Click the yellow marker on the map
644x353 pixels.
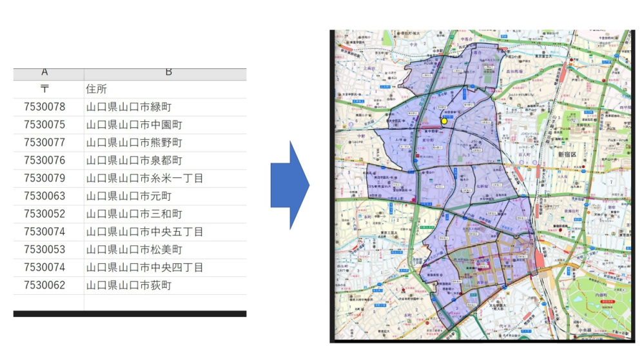click(x=444, y=121)
